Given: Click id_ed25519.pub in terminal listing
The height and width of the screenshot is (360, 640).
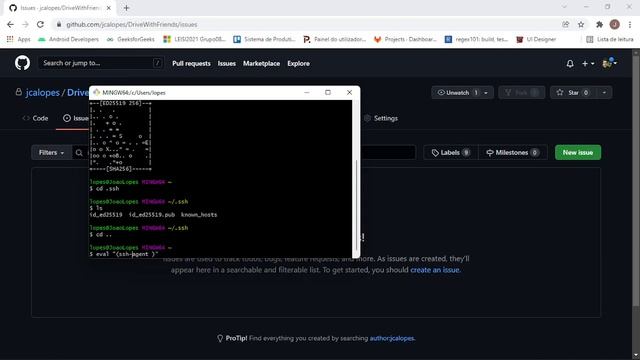Looking at the screenshot, I should (152, 215).
